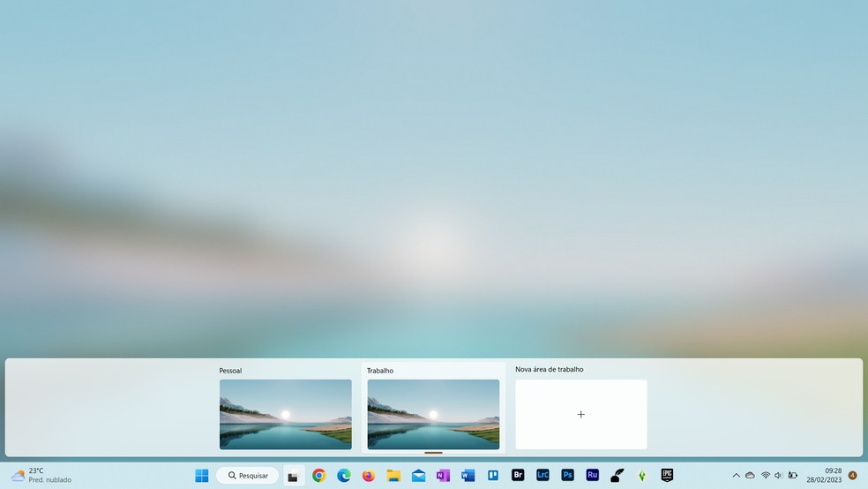Open Epic Games Launcher icon
The width and height of the screenshot is (868, 489).
667,475
